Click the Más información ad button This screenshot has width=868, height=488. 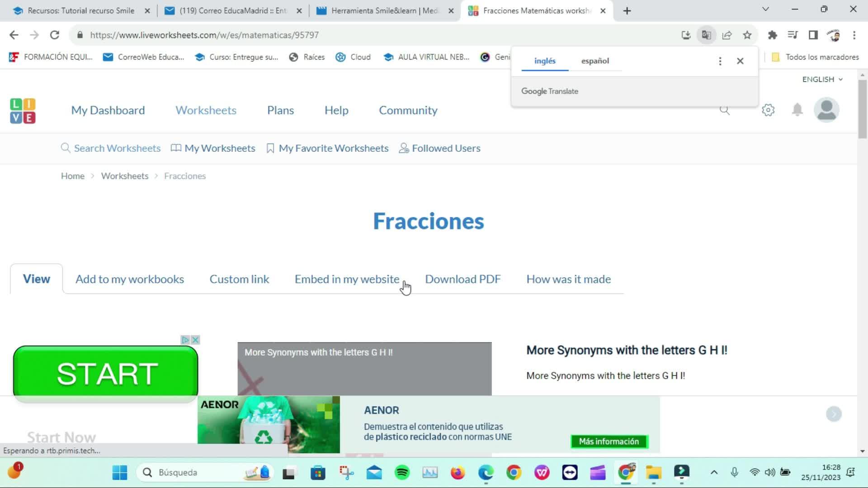(x=609, y=441)
